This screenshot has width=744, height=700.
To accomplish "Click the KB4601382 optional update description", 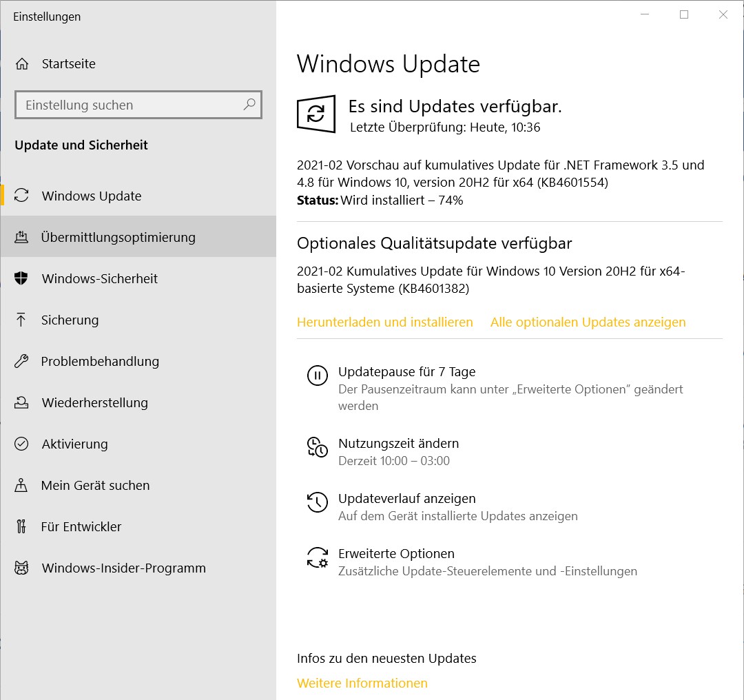I will (491, 280).
